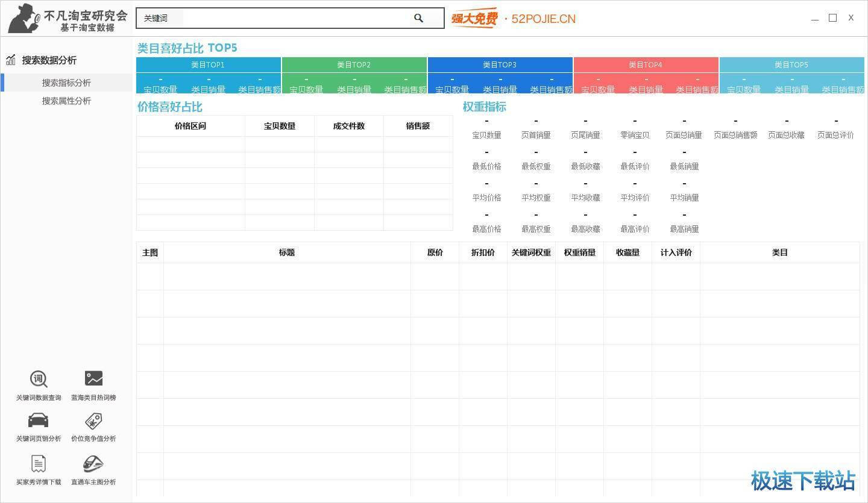Select 搜索指标分析 in sidebar

(x=66, y=83)
